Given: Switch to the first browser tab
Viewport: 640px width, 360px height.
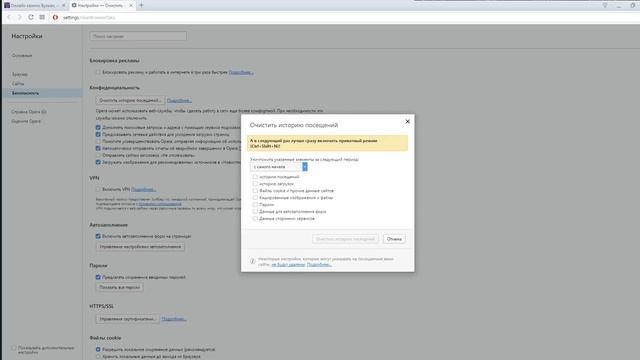Looking at the screenshot, I should 34,5.
